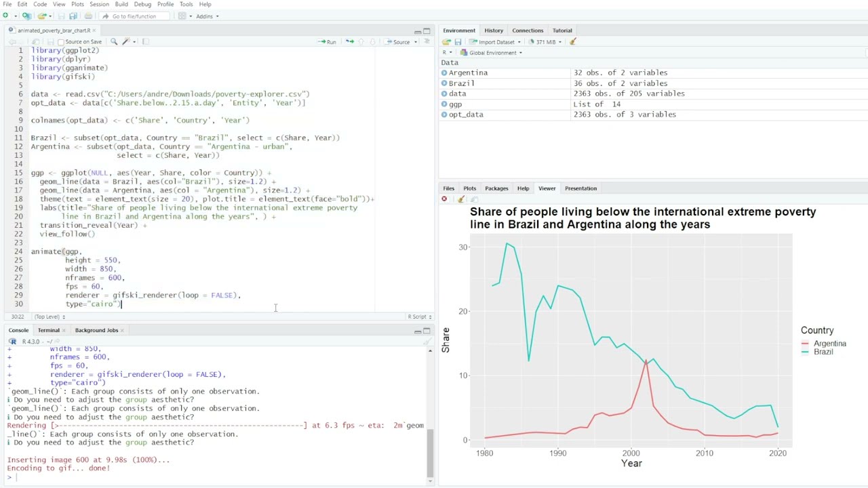Open the Tools menu
The width and height of the screenshot is (868, 488).
click(x=186, y=4)
